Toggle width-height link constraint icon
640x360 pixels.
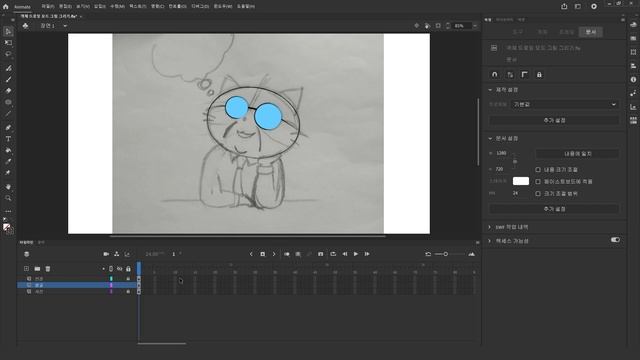(515, 161)
